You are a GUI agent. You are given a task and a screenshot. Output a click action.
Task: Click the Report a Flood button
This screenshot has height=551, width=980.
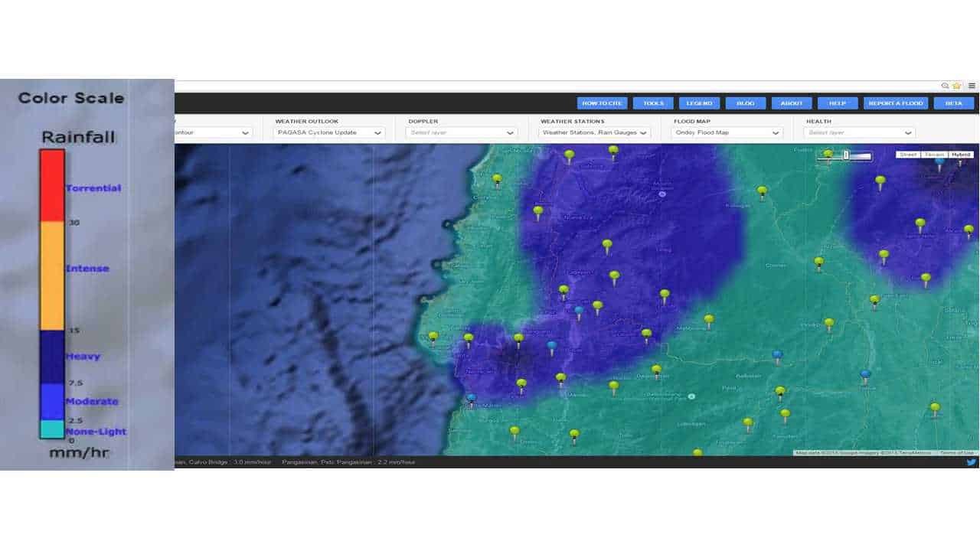[896, 103]
